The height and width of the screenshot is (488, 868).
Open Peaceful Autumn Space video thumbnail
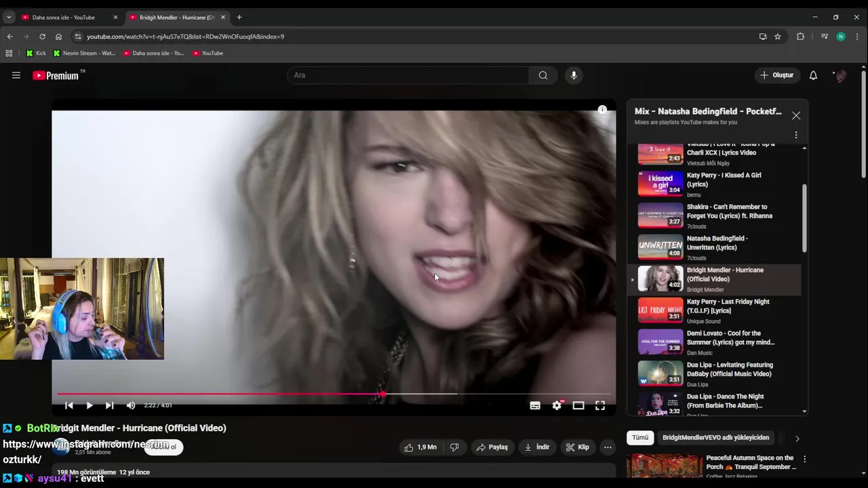[665, 466]
